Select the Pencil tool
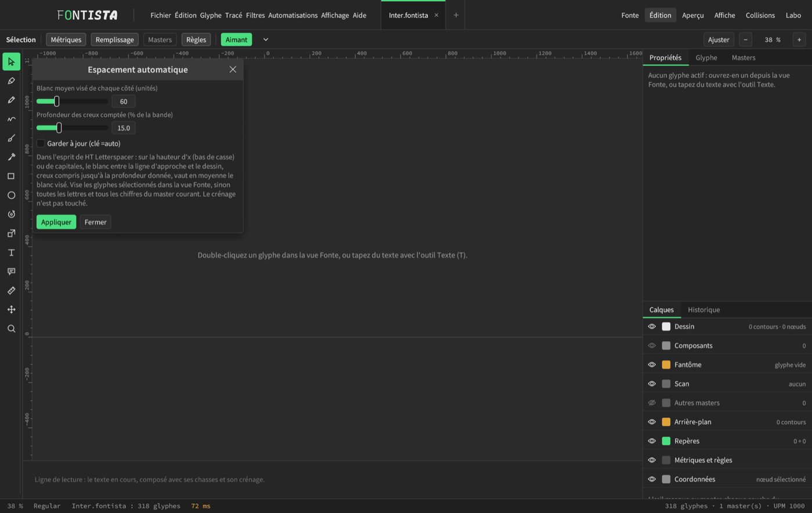This screenshot has height=513, width=812. [11, 100]
